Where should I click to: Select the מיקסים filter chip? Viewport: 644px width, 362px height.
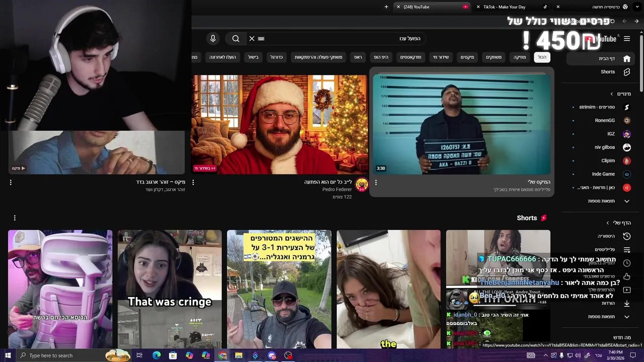(467, 57)
